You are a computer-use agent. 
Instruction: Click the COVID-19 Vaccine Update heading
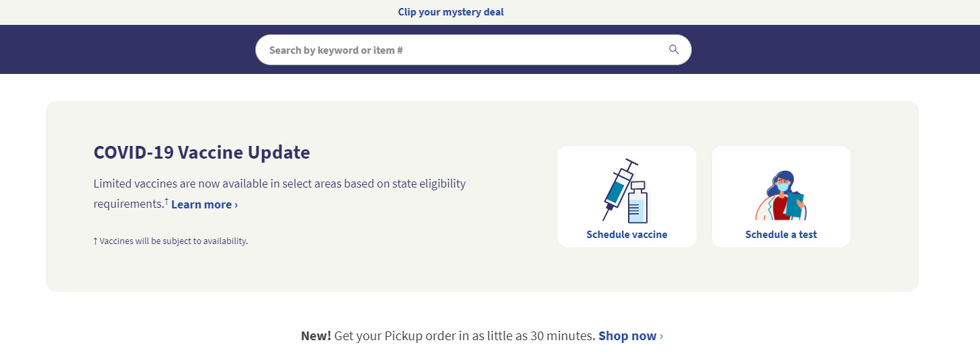coord(202,153)
